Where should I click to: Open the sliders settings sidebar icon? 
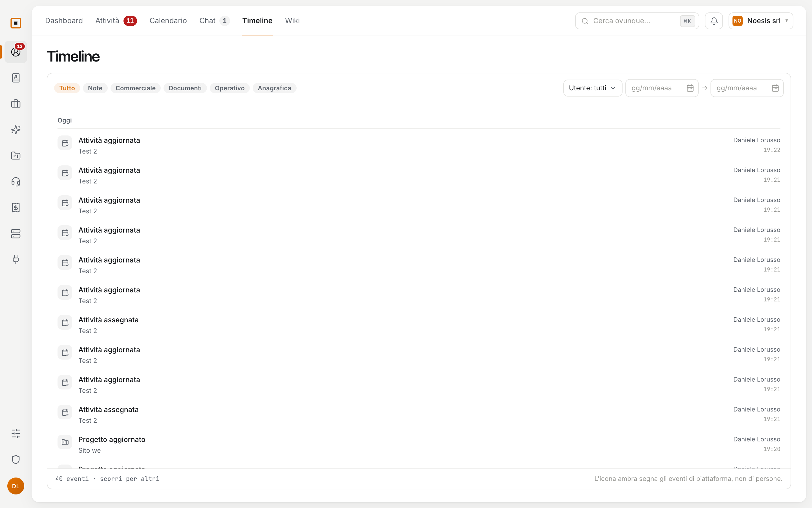coord(16,433)
